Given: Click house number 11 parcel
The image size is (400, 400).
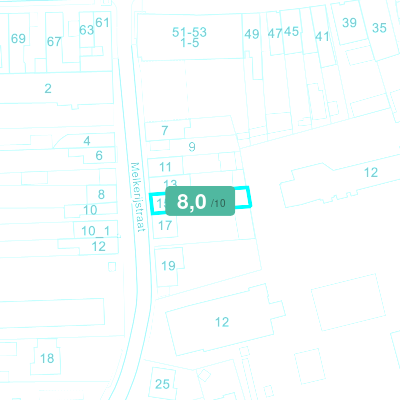Looking at the screenshot, I should [165, 167].
